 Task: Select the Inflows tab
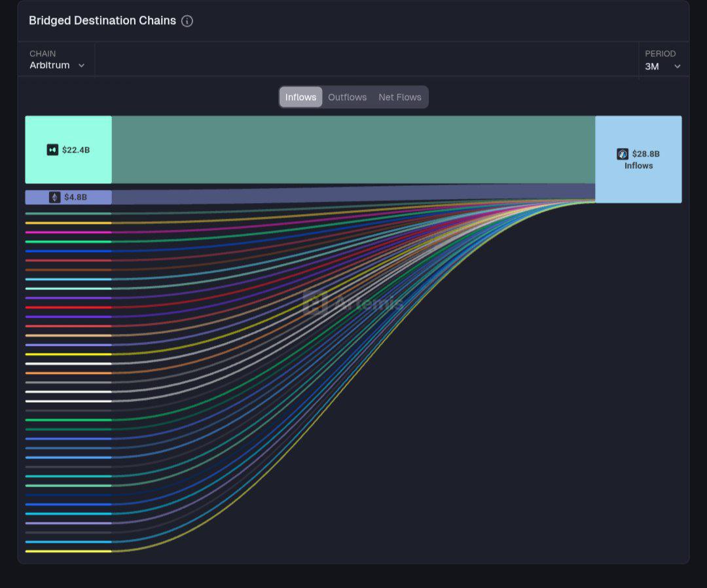click(x=300, y=97)
